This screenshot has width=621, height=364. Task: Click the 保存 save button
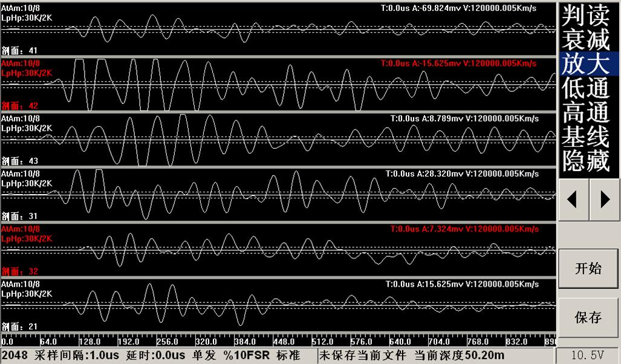pyautogui.click(x=588, y=317)
